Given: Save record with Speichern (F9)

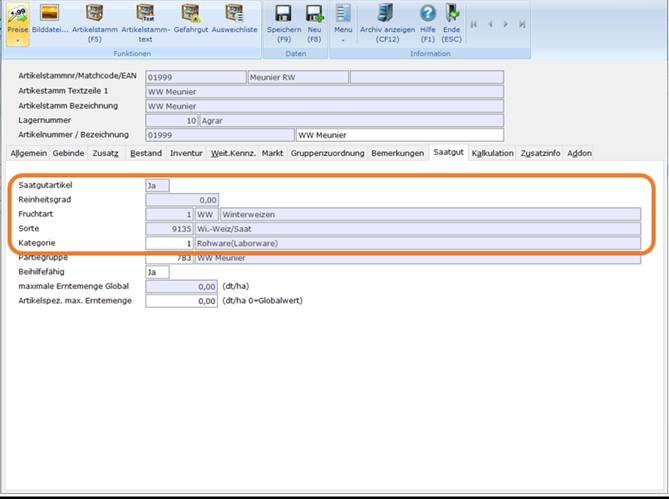Looking at the screenshot, I should (284, 23).
